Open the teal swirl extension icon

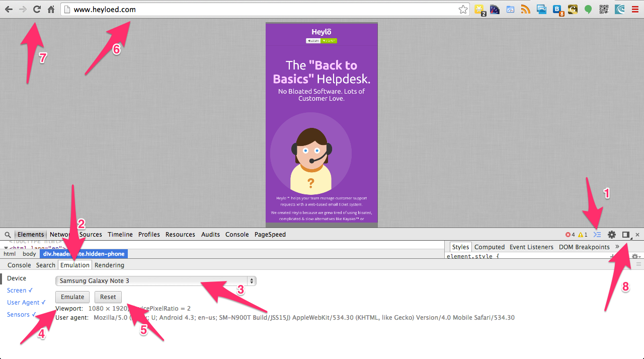tap(619, 9)
